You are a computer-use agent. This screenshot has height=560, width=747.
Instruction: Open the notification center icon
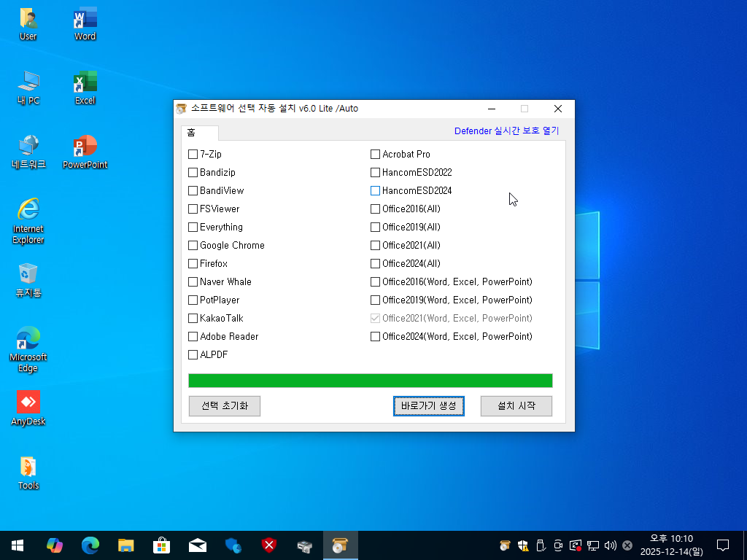pyautogui.click(x=723, y=545)
